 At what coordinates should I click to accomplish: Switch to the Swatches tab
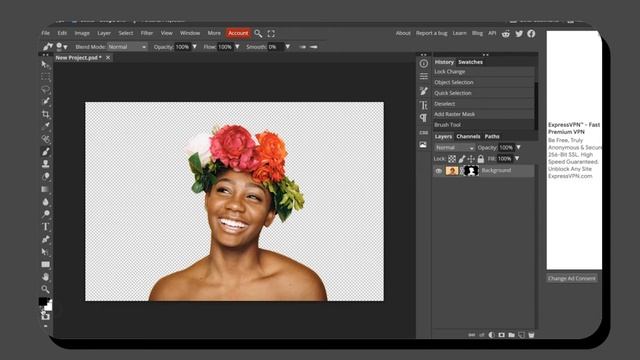pyautogui.click(x=471, y=62)
